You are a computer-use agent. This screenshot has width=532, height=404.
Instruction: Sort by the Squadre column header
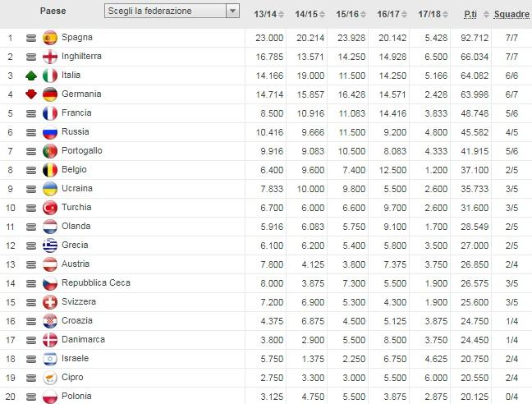(511, 14)
